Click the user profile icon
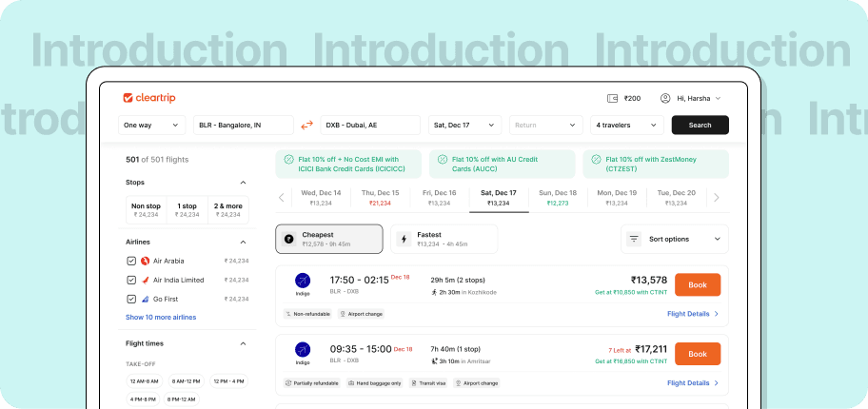The image size is (868, 409). pyautogui.click(x=665, y=98)
